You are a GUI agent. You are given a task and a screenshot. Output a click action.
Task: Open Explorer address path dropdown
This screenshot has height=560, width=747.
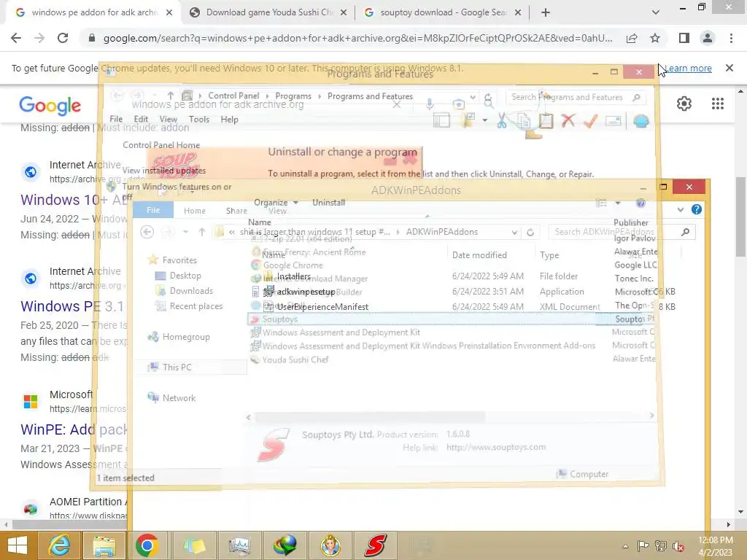(514, 233)
